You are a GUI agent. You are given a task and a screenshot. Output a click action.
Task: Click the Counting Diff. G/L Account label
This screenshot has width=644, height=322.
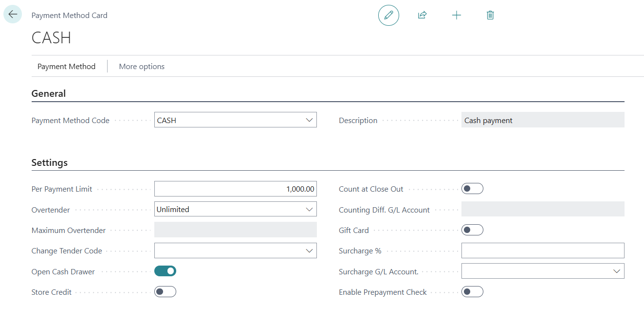[x=384, y=210]
